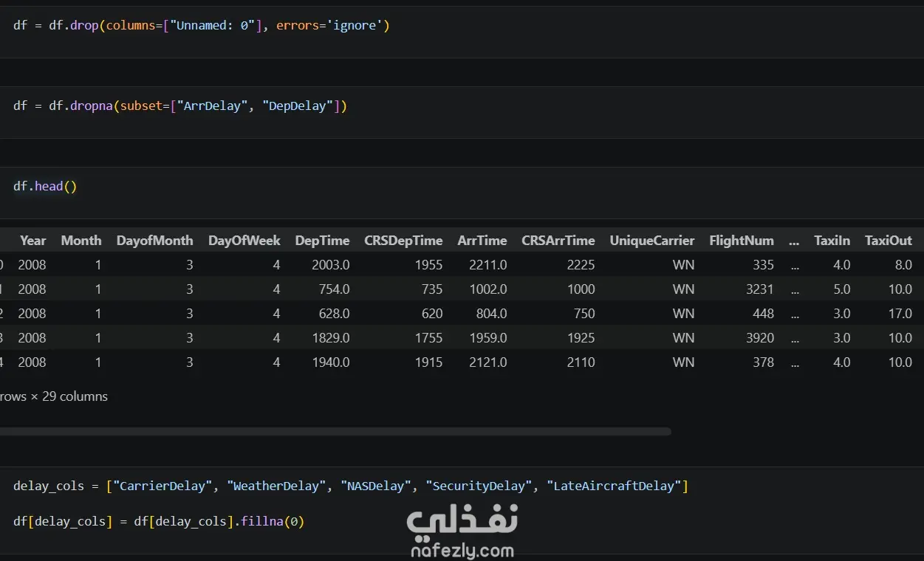924x561 pixels.
Task: Select TaxiOut value 17.0
Action: 900,314
